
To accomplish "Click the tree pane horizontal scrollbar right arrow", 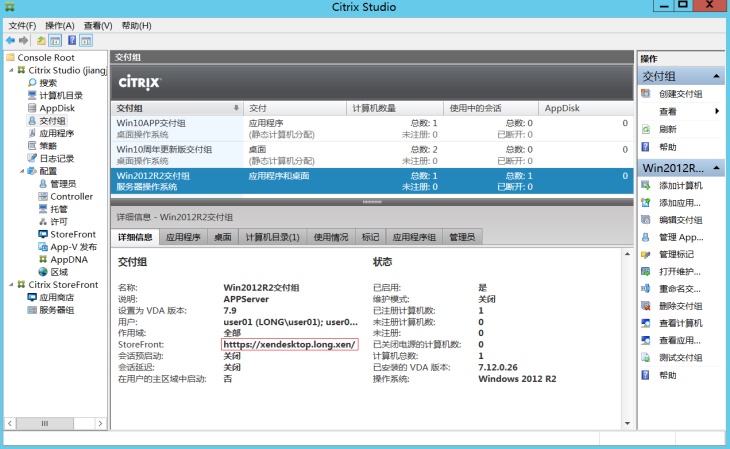I will point(100,423).
